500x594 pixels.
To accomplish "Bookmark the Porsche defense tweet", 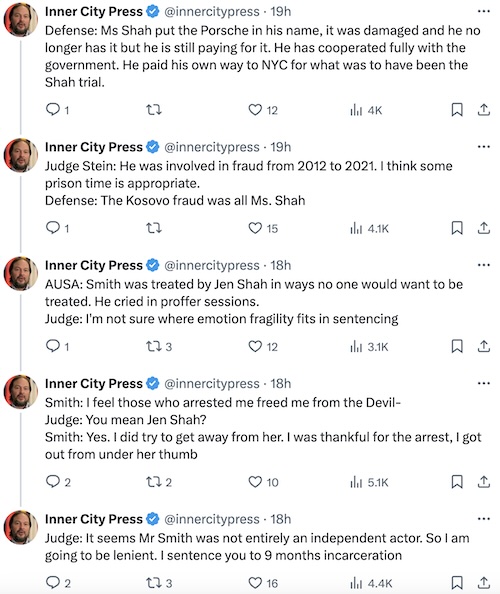I will point(457,110).
